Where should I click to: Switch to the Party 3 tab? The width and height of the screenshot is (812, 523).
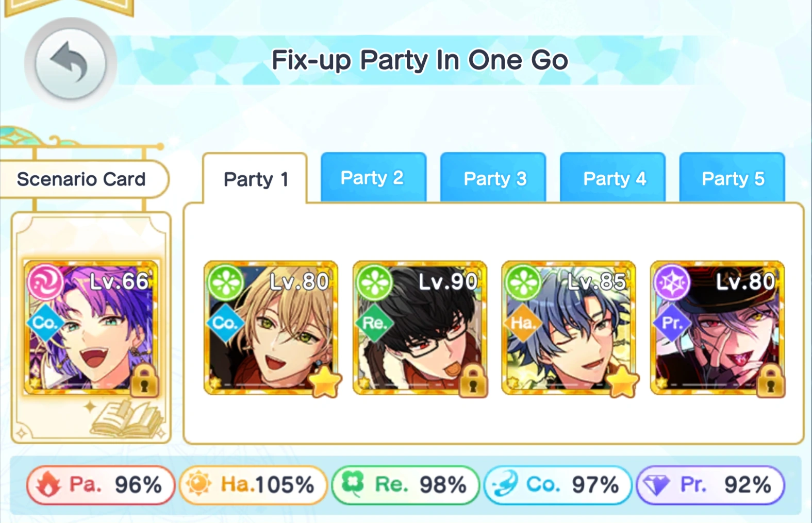coord(493,177)
